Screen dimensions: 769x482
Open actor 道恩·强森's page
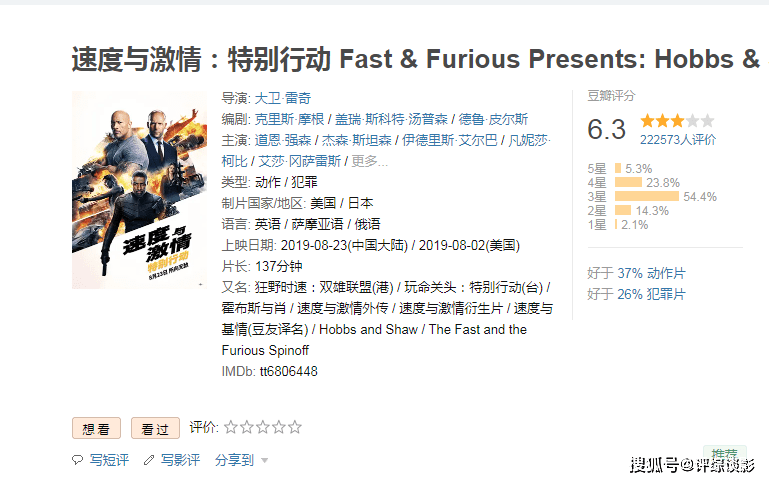pyautogui.click(x=282, y=140)
